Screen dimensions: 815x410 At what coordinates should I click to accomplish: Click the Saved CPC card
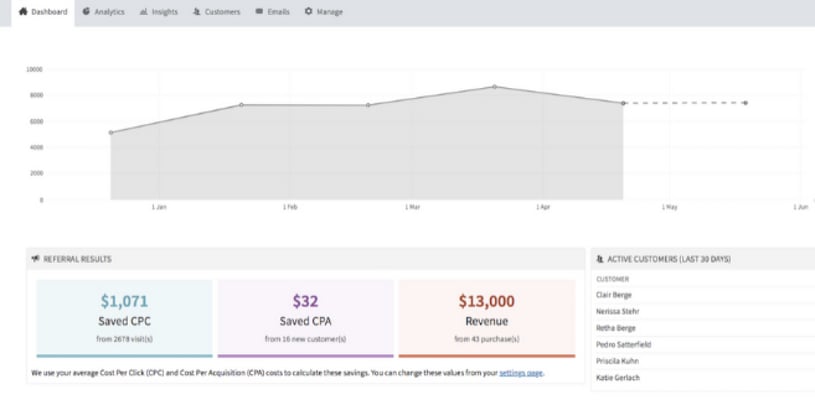[124, 317]
